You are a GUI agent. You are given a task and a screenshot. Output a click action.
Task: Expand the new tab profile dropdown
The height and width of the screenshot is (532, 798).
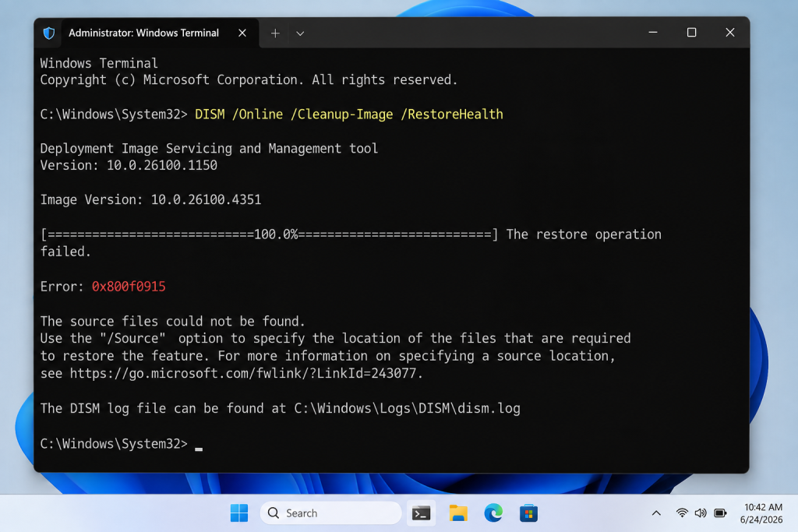300,33
